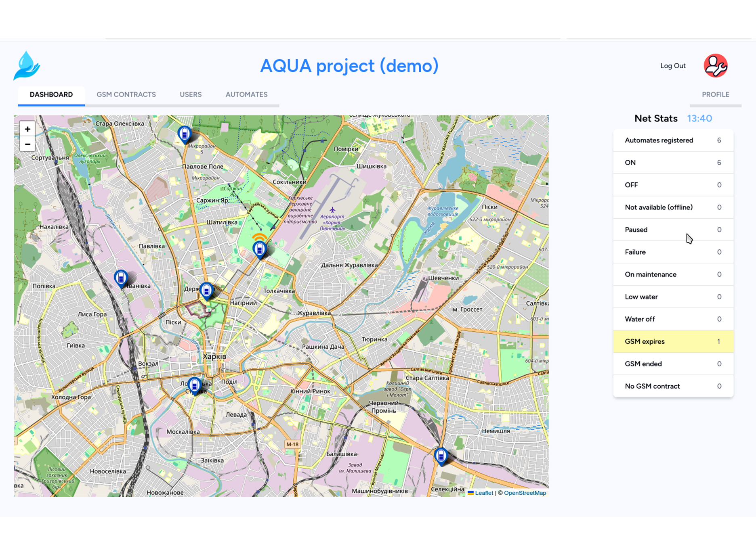
Task: Click the automate marker near Іванівка
Action: pos(121,278)
